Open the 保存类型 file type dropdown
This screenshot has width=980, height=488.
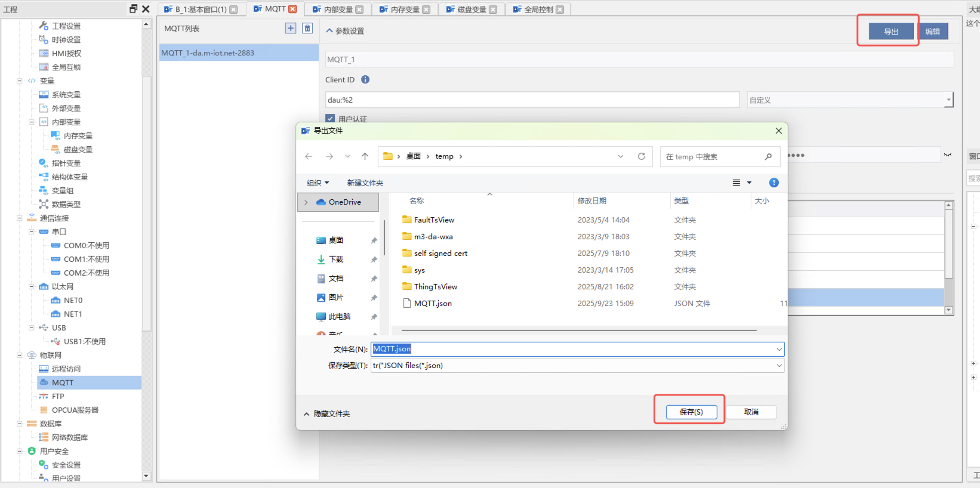tap(778, 366)
